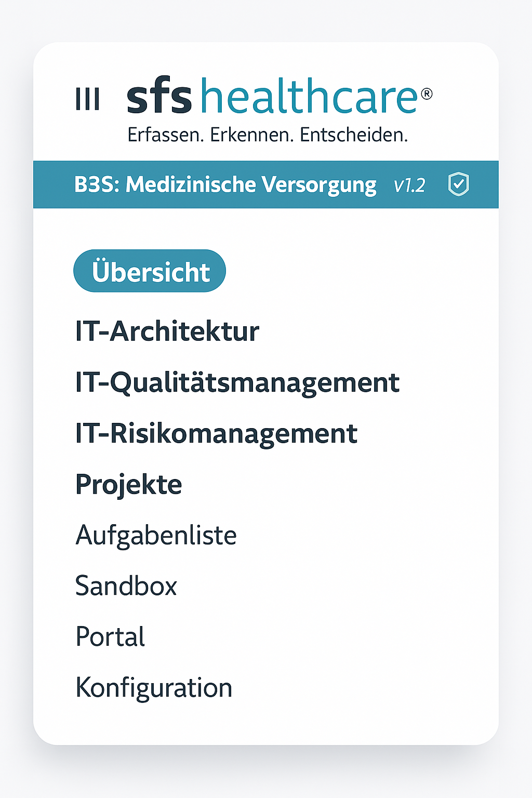Open the Aufgabenliste link

[156, 535]
